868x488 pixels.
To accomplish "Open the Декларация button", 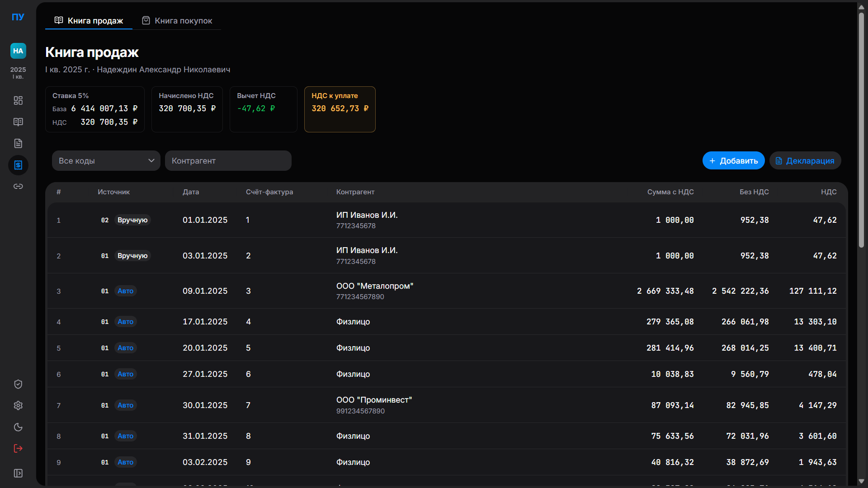I will (805, 161).
